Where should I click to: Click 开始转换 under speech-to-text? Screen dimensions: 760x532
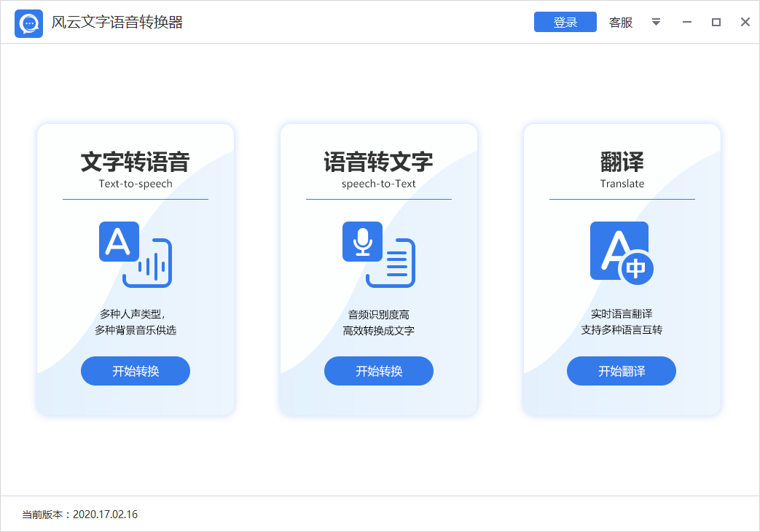click(x=378, y=371)
